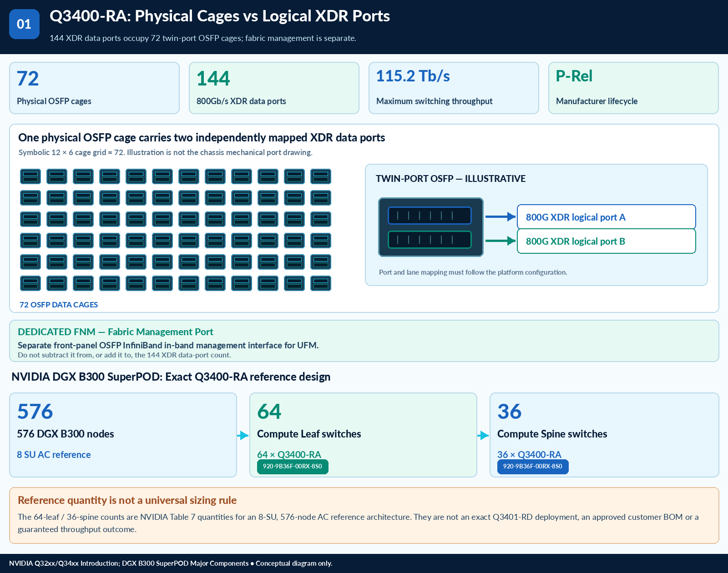Click 'Reference quantity is not a universal sizing rule'
This screenshot has width=728, height=573.
127,500
